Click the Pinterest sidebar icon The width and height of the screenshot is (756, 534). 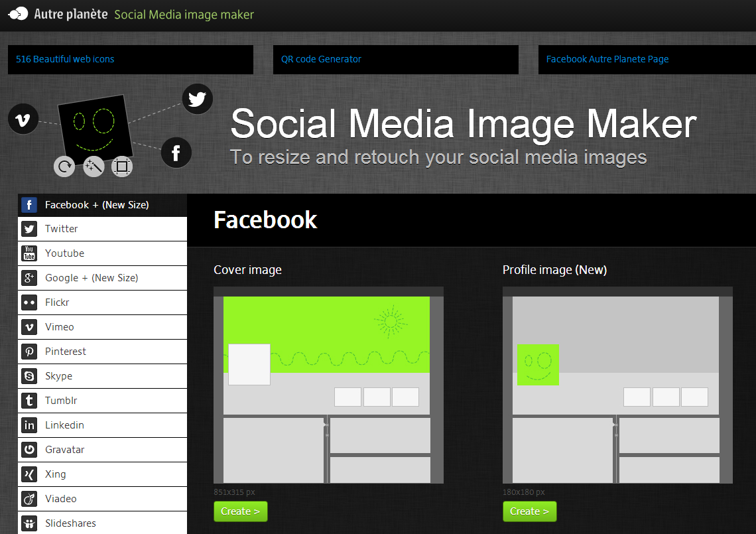pyautogui.click(x=29, y=352)
